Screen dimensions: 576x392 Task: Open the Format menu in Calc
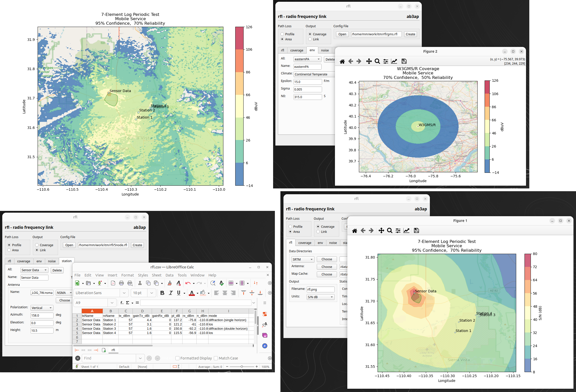[127, 275]
